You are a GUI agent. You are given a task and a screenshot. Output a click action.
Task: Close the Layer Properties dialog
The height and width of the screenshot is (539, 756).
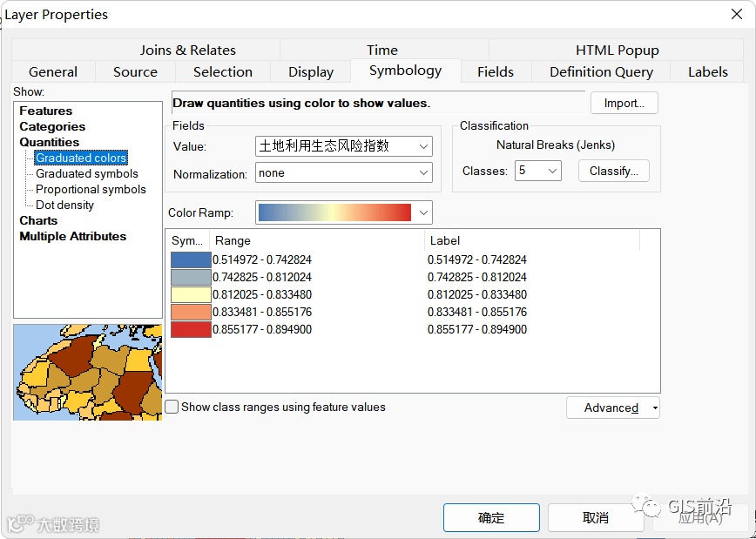[x=736, y=15]
